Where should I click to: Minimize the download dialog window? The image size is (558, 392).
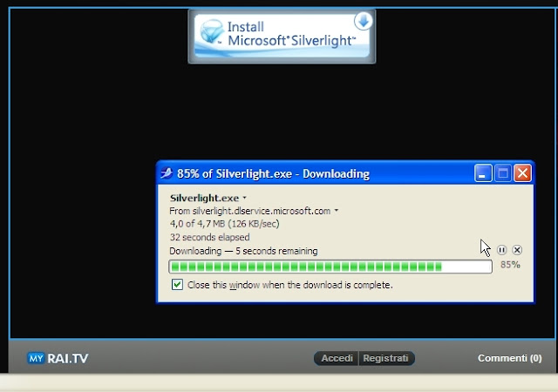click(483, 173)
